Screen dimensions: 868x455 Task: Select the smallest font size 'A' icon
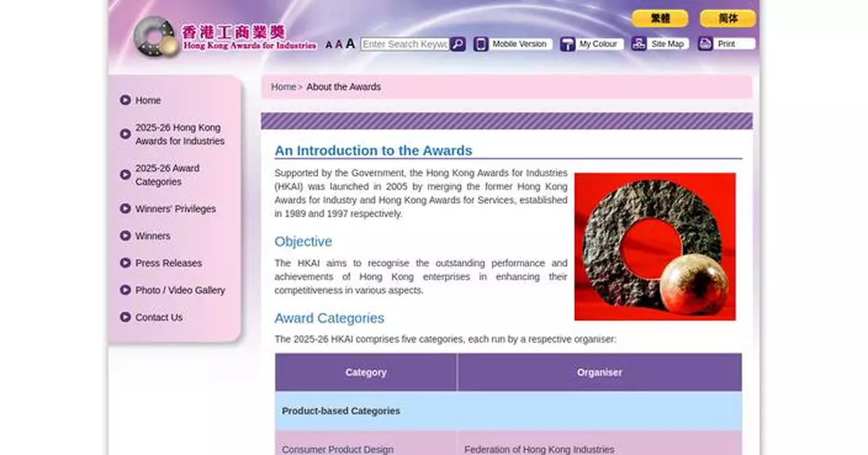[x=327, y=44]
